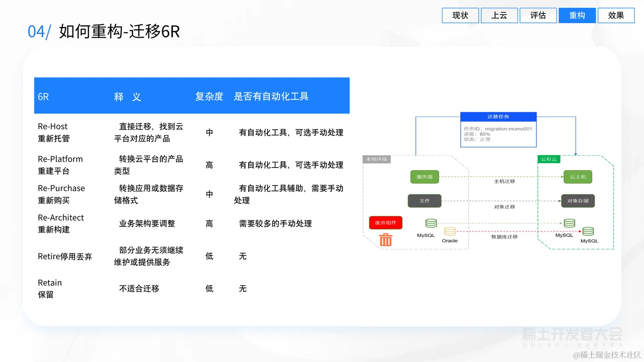Screen dimensions: 644x362
Task: Click the 不适合迁移 cell
Action: pos(139,288)
